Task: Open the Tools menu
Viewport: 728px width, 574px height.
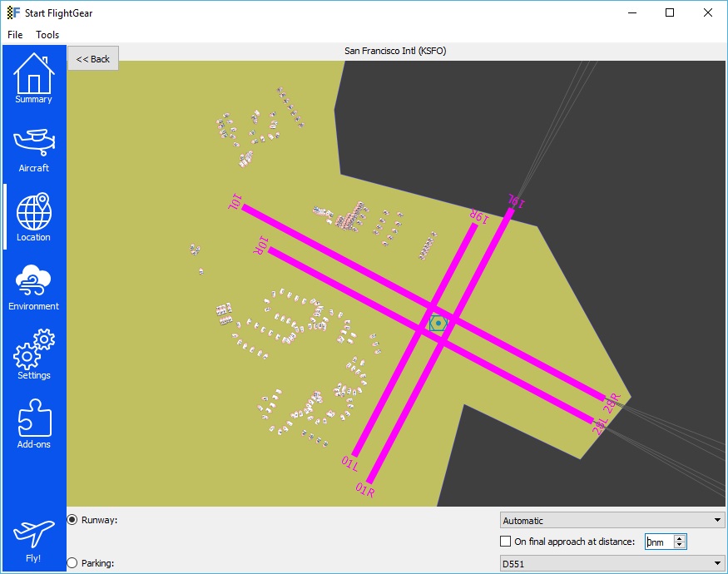Action: (47, 35)
